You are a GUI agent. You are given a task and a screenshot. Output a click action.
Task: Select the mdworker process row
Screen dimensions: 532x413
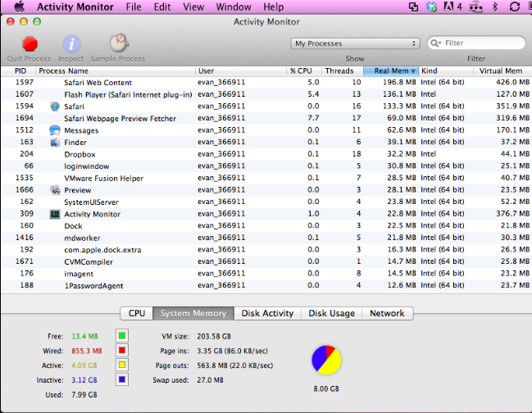(x=266, y=238)
